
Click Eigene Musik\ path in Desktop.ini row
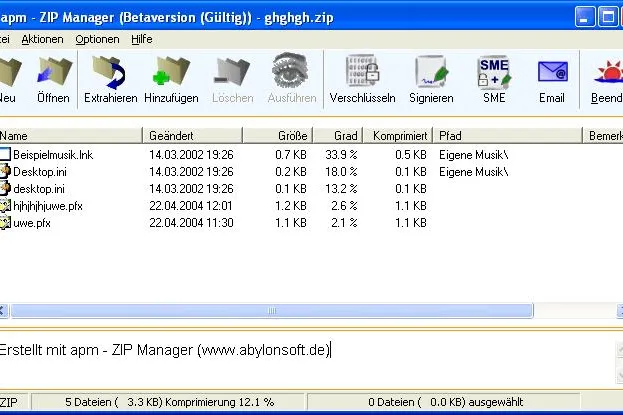click(x=474, y=172)
